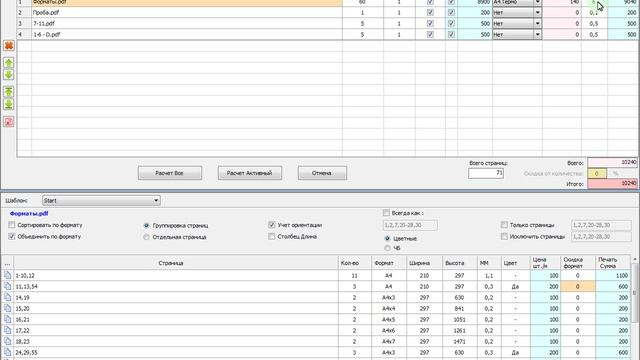The width and height of the screenshot is (640, 360).
Task: Click the Страница column header
Action: coord(176,263)
